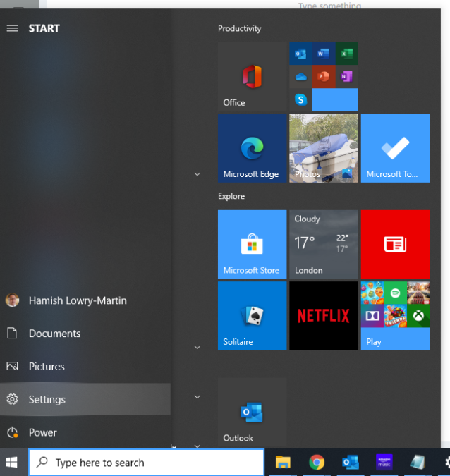Open the Netflix tile
This screenshot has height=476, width=450.
click(x=324, y=316)
